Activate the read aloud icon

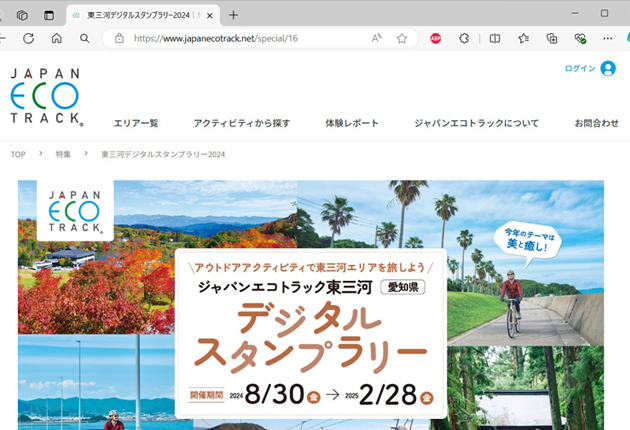(x=376, y=38)
